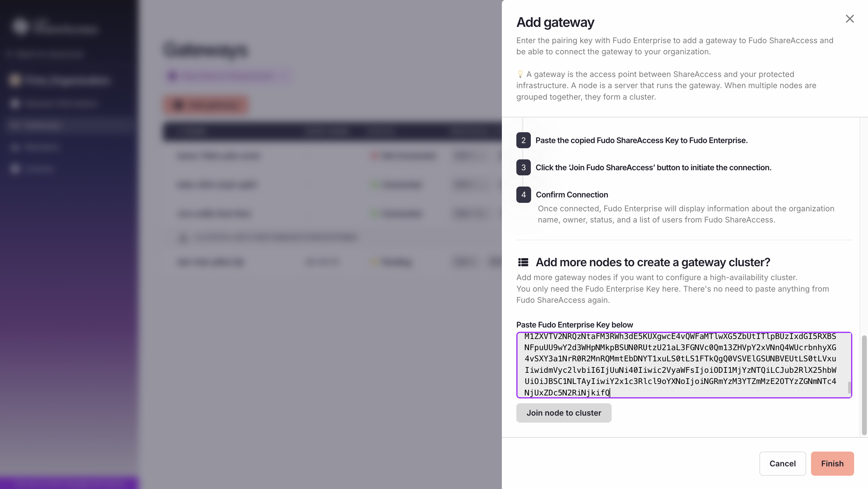Click the 'Add more nodes' cluster heading
Image resolution: width=868 pixels, height=489 pixels.
point(653,262)
